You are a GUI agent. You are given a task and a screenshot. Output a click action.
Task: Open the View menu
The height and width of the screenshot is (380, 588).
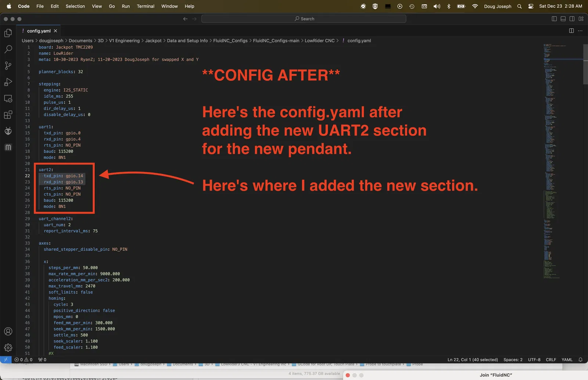97,6
